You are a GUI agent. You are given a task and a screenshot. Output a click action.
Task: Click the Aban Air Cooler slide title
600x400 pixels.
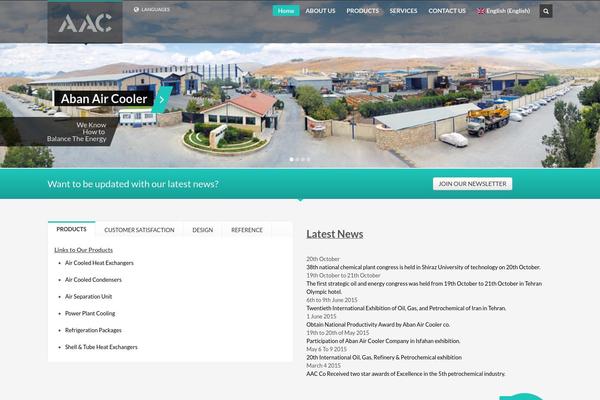[x=104, y=99]
